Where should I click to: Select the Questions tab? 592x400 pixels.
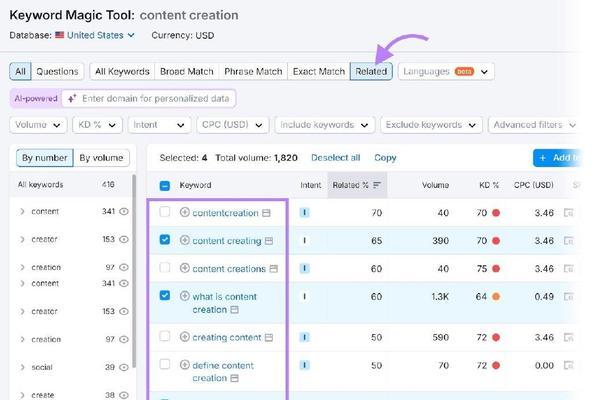tap(57, 71)
